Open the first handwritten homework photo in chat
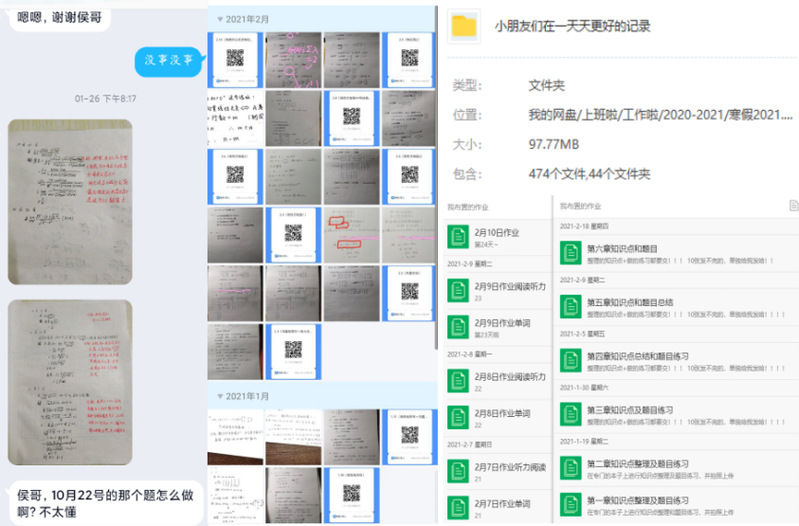This screenshot has width=799, height=526. pyautogui.click(x=70, y=202)
